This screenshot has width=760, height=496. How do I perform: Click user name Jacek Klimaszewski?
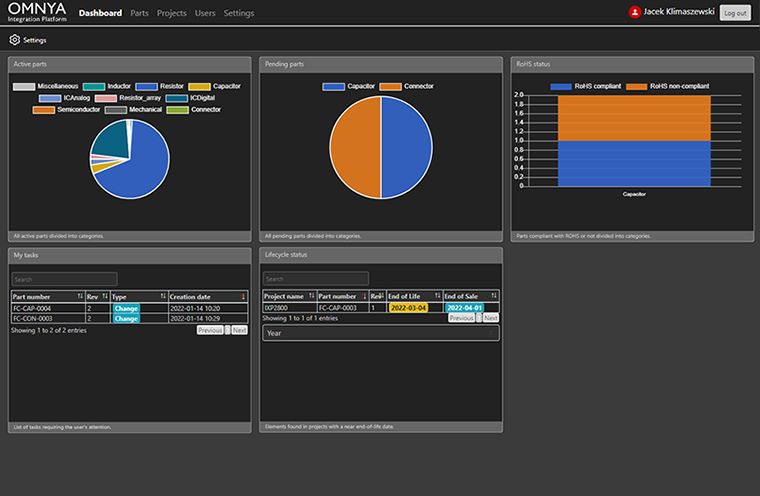[679, 12]
